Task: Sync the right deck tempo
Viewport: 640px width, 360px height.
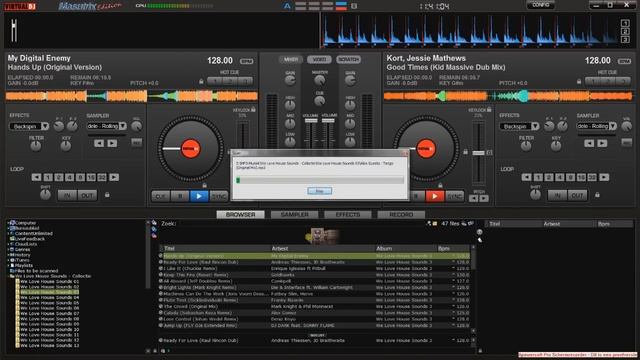Action: click(454, 196)
